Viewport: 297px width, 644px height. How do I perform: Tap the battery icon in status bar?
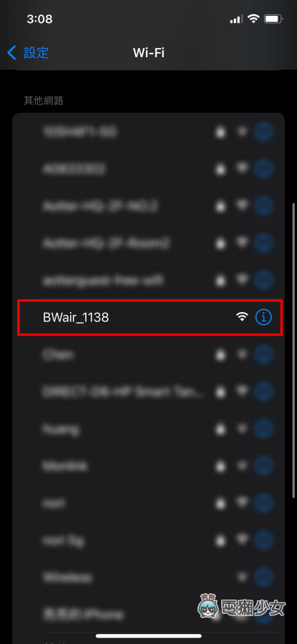tap(273, 19)
